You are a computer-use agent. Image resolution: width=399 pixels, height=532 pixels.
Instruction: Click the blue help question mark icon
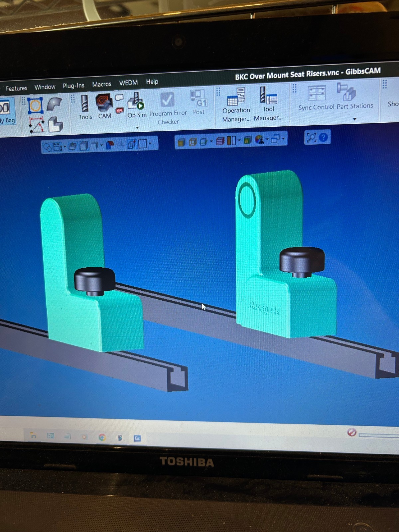[x=323, y=137]
